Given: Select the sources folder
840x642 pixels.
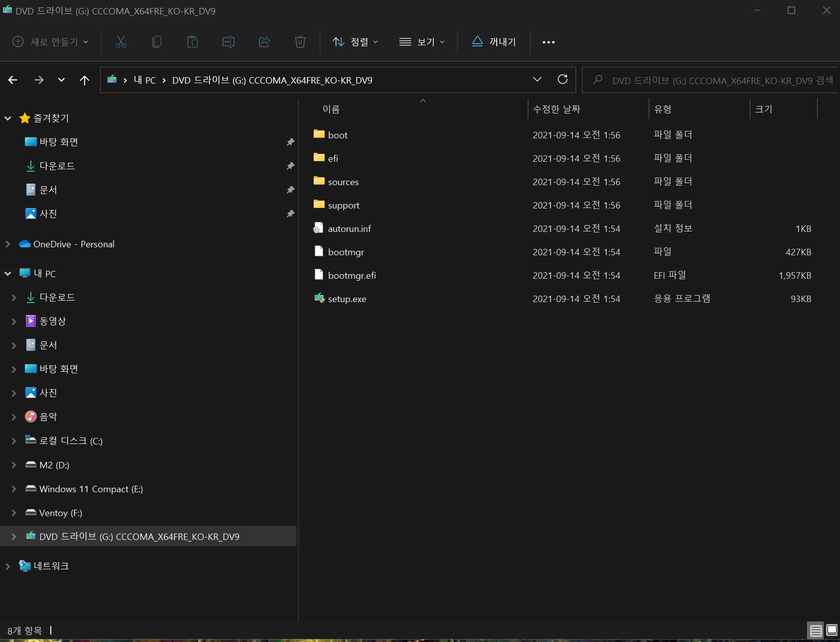Looking at the screenshot, I should click(x=343, y=182).
